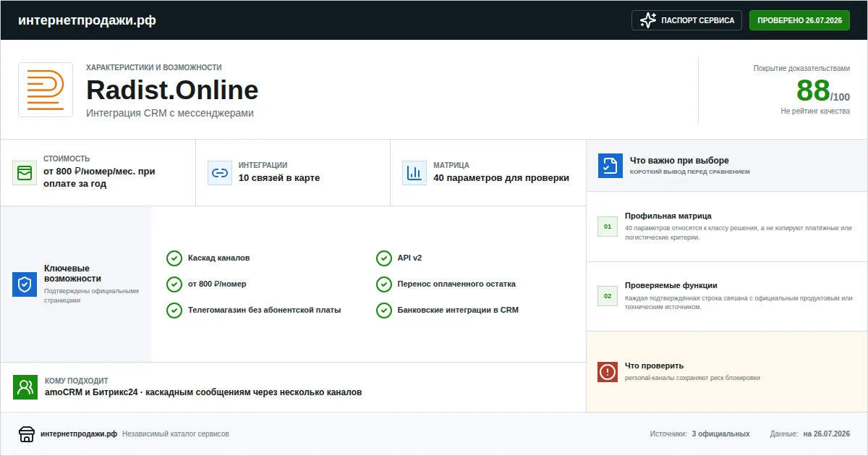The image size is (868, 456).
Task: Click 40 параметров для проверки text
Action: (x=501, y=178)
